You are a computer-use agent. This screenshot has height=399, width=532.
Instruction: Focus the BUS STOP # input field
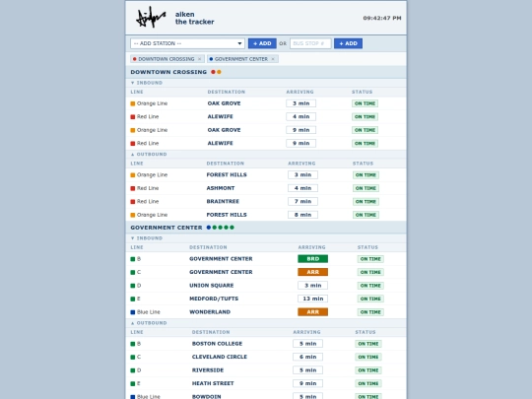click(x=310, y=43)
